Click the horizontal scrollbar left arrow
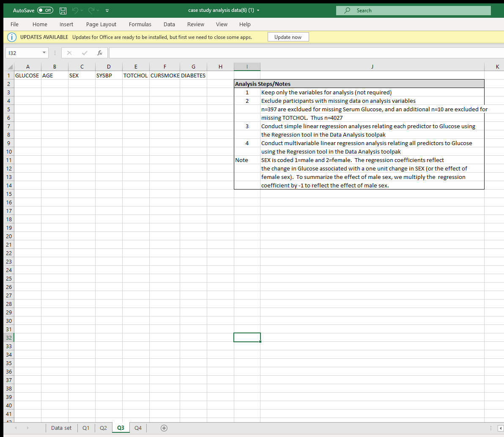This screenshot has height=437, width=504. 501,428
